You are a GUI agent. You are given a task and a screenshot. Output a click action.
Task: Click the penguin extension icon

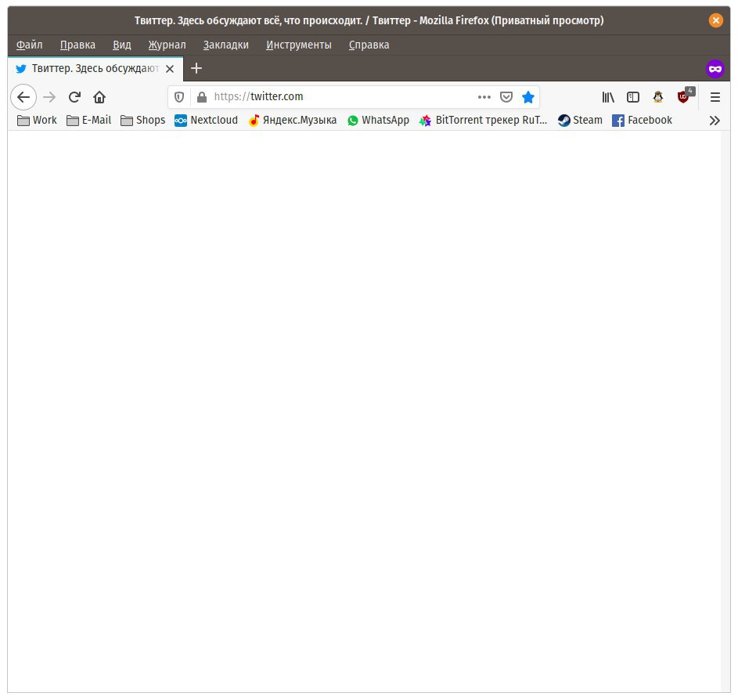[x=658, y=97]
